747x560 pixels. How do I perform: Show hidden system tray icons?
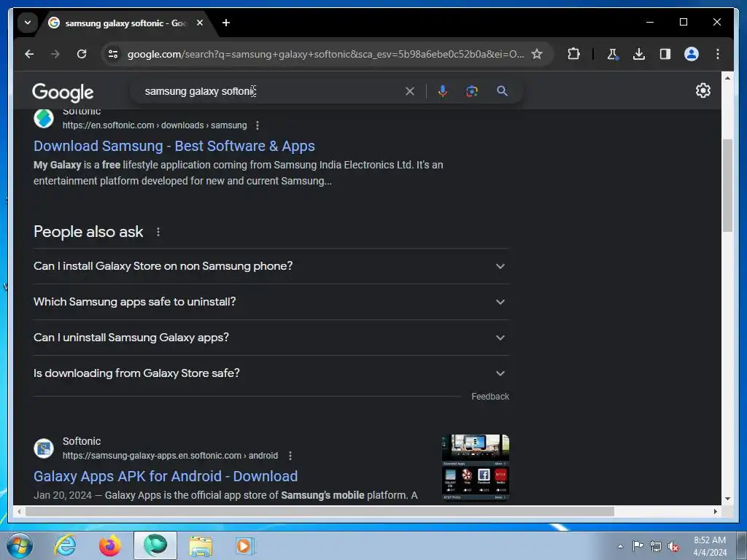[620, 546]
